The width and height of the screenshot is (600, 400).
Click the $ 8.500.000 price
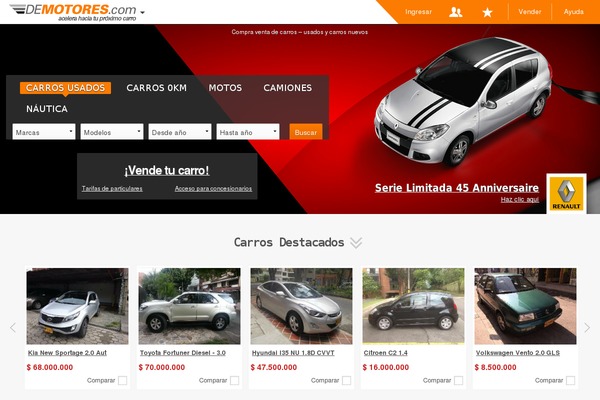pos(496,367)
